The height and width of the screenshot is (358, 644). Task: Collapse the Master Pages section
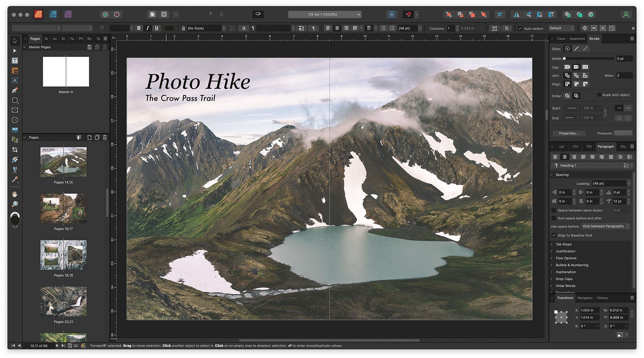(x=25, y=47)
